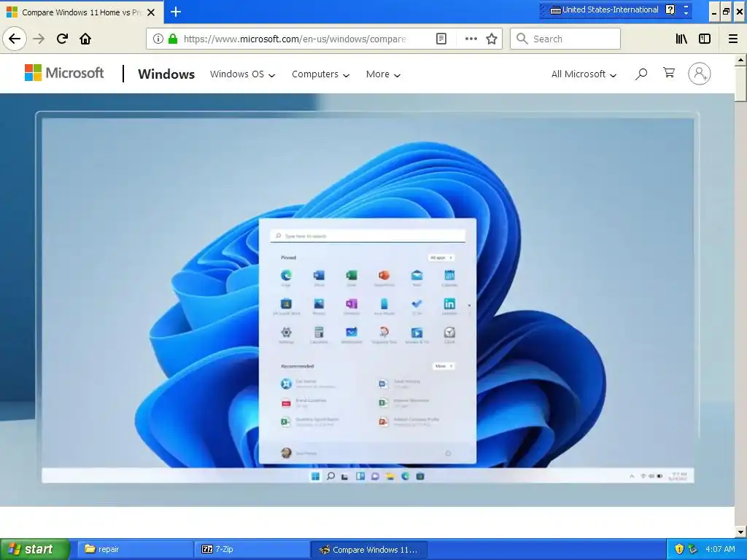Image resolution: width=747 pixels, height=560 pixels.
Task: Expand the More menu
Action: 383,74
